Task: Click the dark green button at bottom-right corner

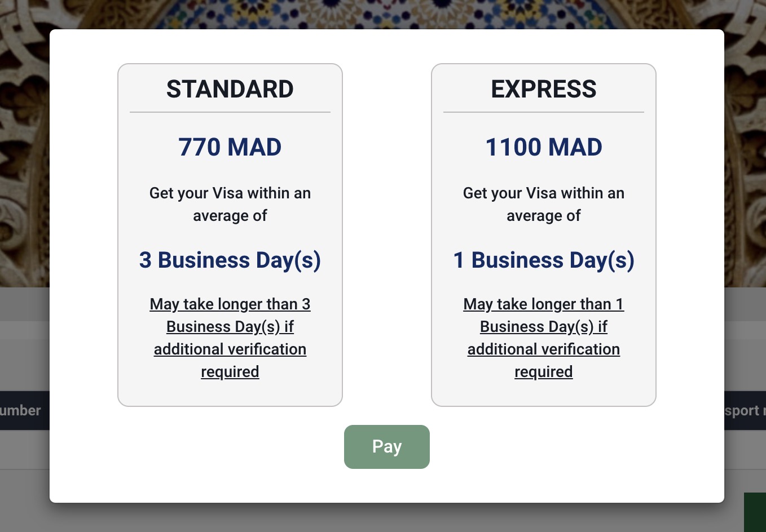Action: tap(755, 512)
